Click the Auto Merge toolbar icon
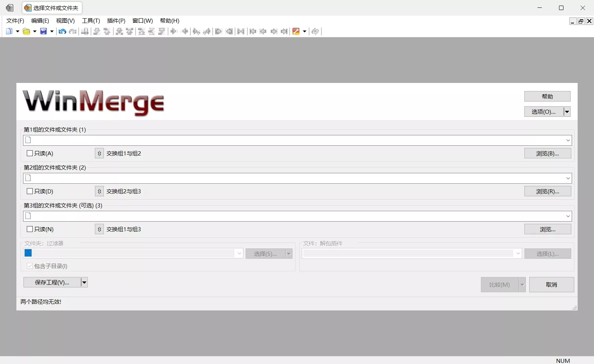The height and width of the screenshot is (364, 594). tap(241, 31)
